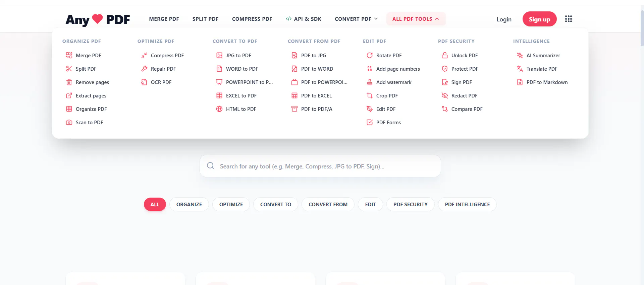Click the Sign PDF pen icon
Image resolution: width=644 pixels, height=285 pixels.
pos(445,82)
